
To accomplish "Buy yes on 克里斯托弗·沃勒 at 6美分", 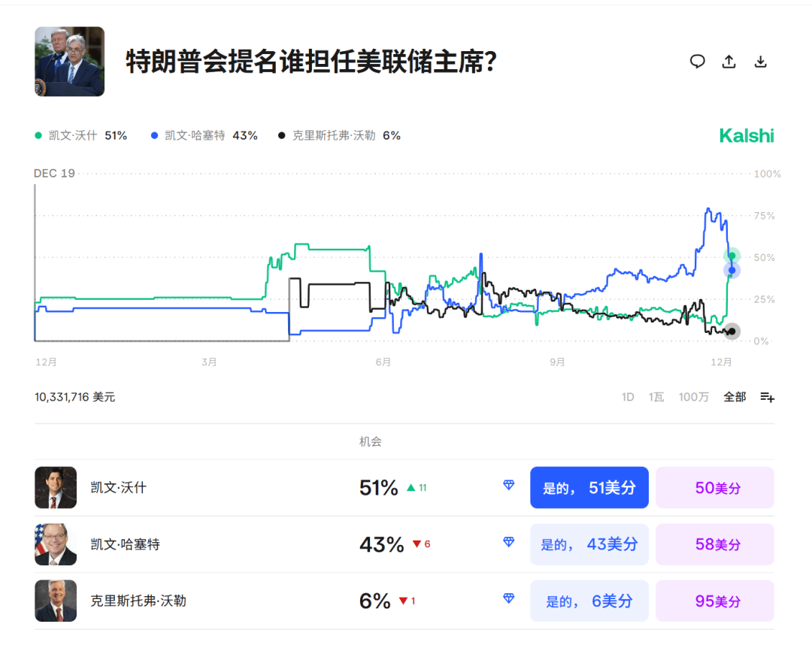I will click(589, 600).
